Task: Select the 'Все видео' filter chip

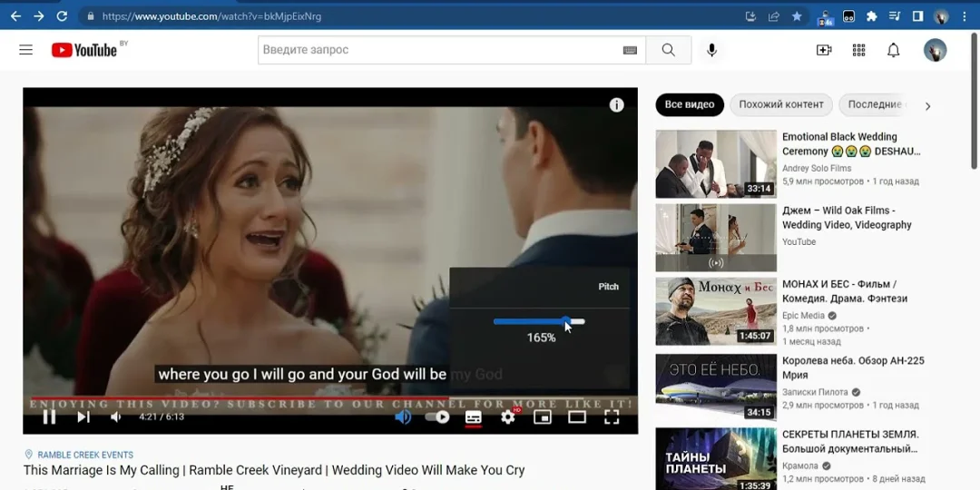Action: tap(690, 104)
